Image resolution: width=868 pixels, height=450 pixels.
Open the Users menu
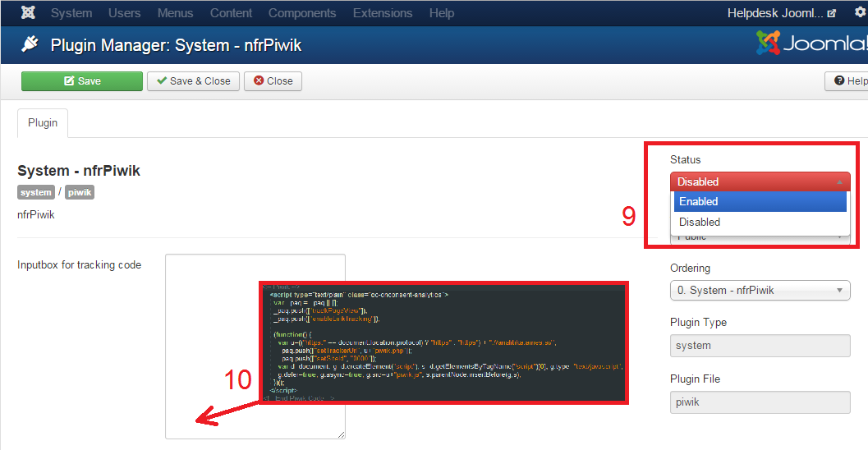coord(125,13)
